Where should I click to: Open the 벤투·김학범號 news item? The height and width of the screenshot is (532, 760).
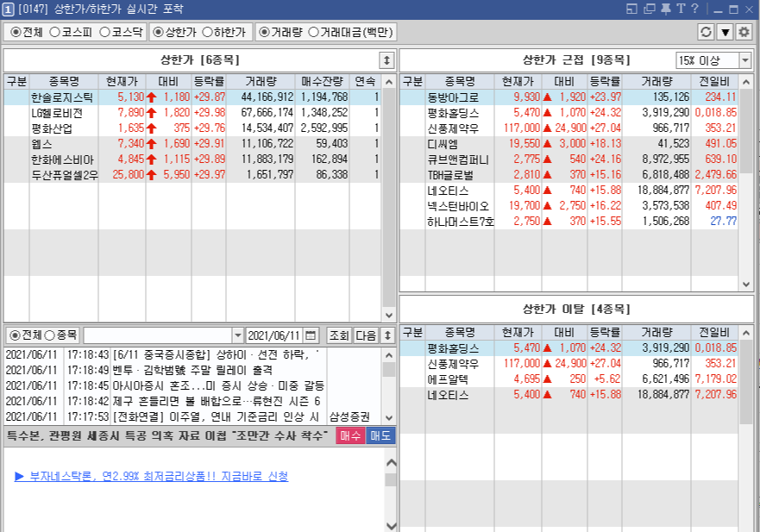point(193,371)
